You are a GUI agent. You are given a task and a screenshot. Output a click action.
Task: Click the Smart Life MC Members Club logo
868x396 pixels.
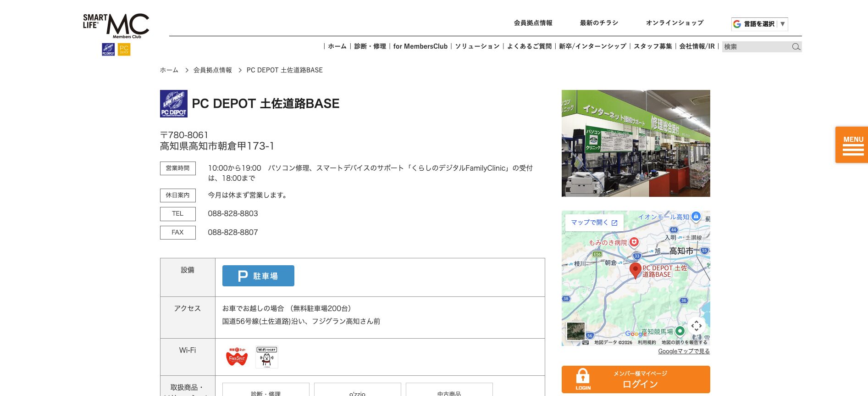tap(116, 26)
